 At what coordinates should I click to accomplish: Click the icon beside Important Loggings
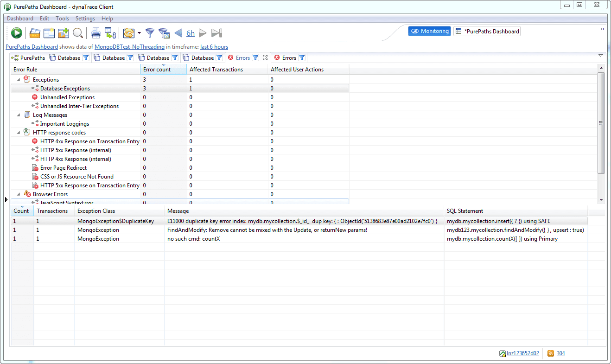pos(35,124)
